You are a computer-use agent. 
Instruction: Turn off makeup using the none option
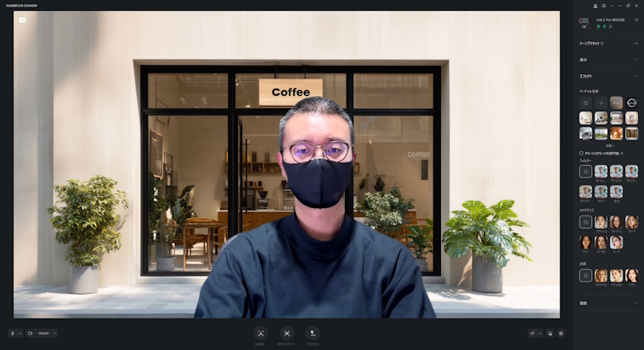pos(585,222)
